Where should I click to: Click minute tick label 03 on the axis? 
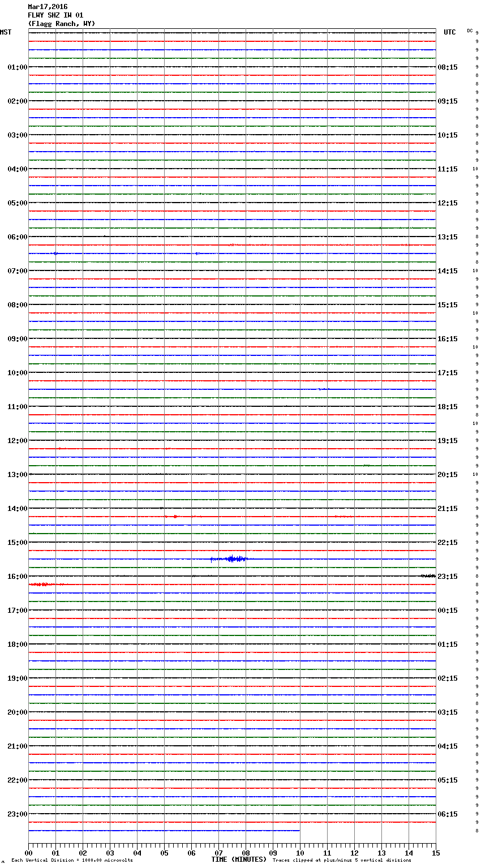point(110,853)
